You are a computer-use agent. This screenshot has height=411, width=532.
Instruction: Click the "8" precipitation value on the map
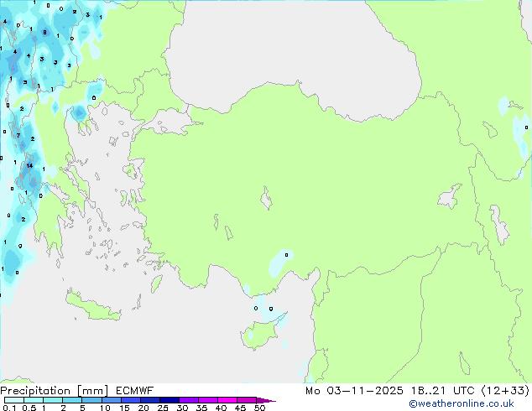click(x=44, y=33)
